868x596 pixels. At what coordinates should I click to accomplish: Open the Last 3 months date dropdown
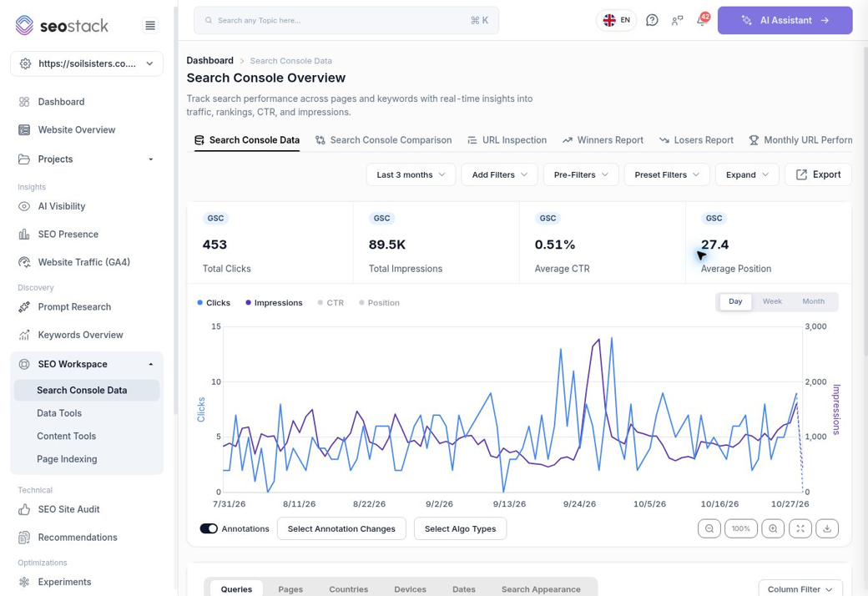coord(411,174)
